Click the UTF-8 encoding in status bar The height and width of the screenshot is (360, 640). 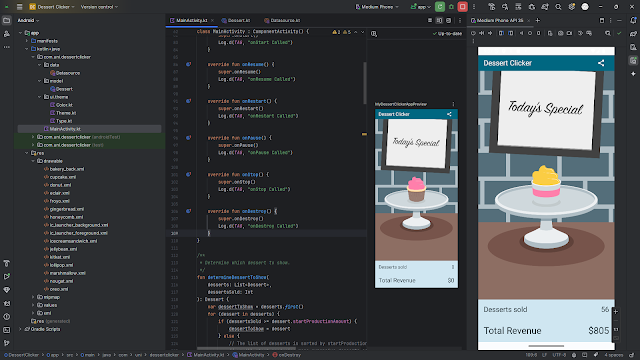(559, 355)
